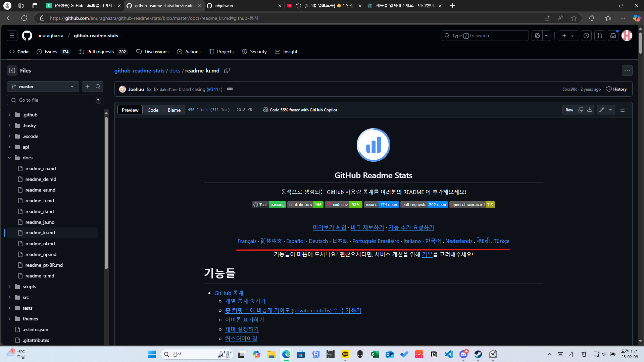Open the Español readme link
This screenshot has height=362, width=644.
click(x=295, y=241)
